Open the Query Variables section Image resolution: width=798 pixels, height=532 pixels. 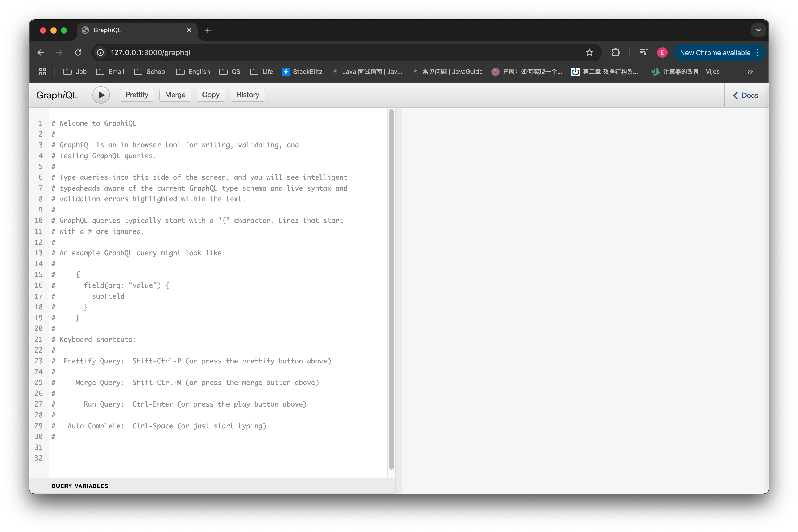(80, 486)
